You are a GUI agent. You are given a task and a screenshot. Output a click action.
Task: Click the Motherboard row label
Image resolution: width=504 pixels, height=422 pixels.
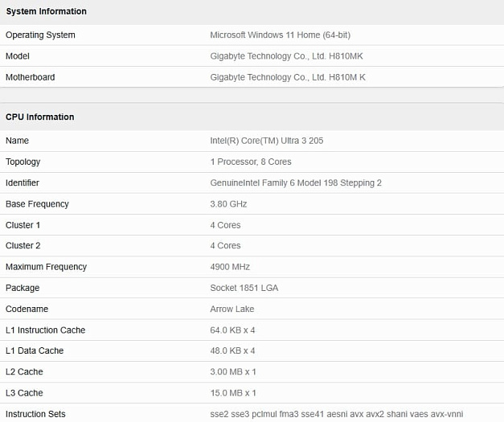31,77
